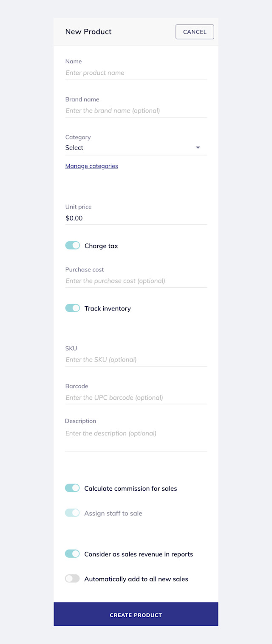Screen dimensions: 272x644
Task: Click the UPC Barcode field
Action: [136, 398]
